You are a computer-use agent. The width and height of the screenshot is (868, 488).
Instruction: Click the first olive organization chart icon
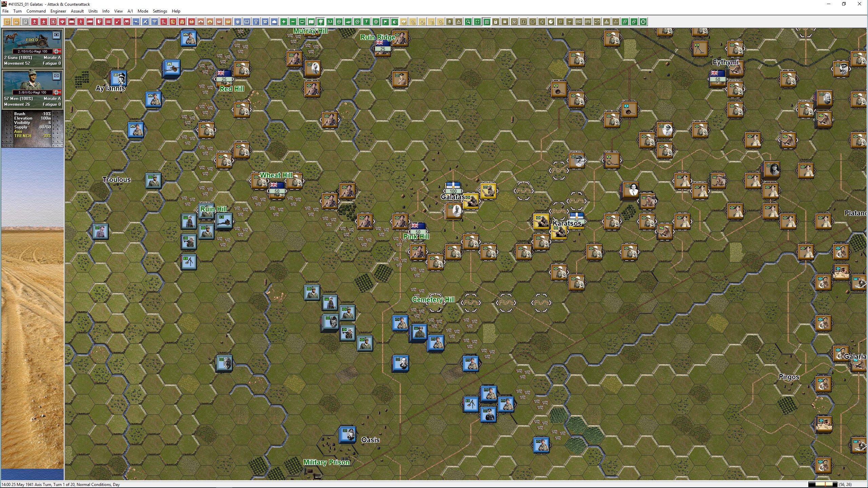point(607,22)
